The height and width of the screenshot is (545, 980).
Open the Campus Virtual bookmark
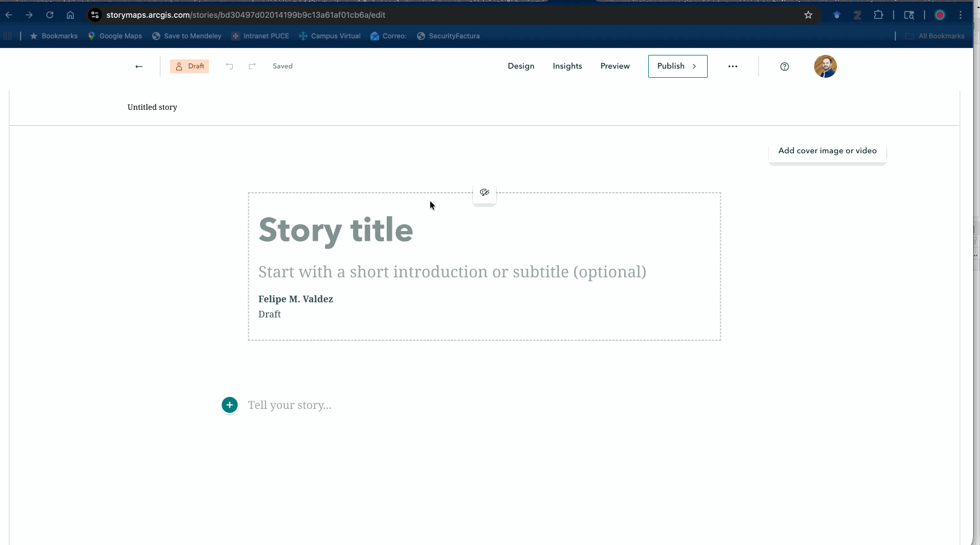[330, 36]
